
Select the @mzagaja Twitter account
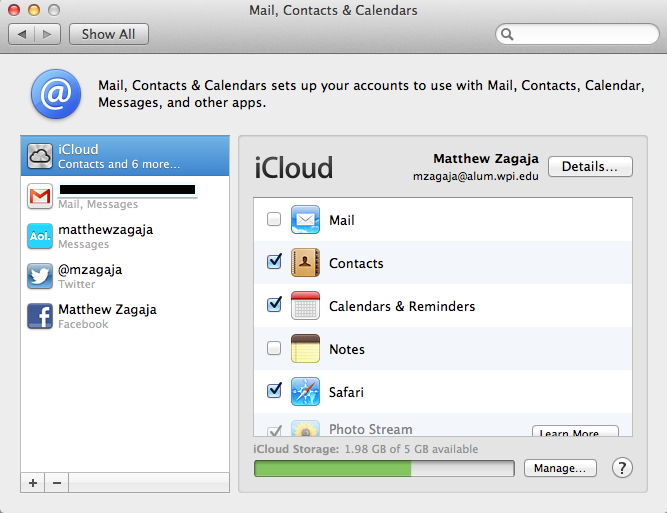click(125, 276)
